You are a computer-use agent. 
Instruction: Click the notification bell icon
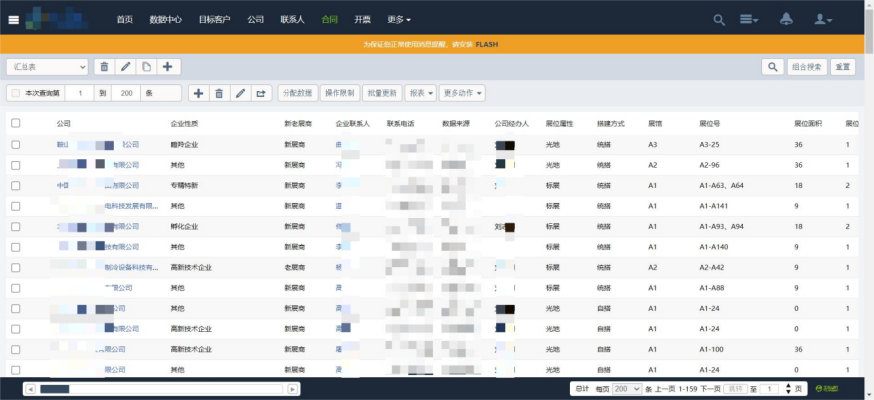pyautogui.click(x=786, y=19)
